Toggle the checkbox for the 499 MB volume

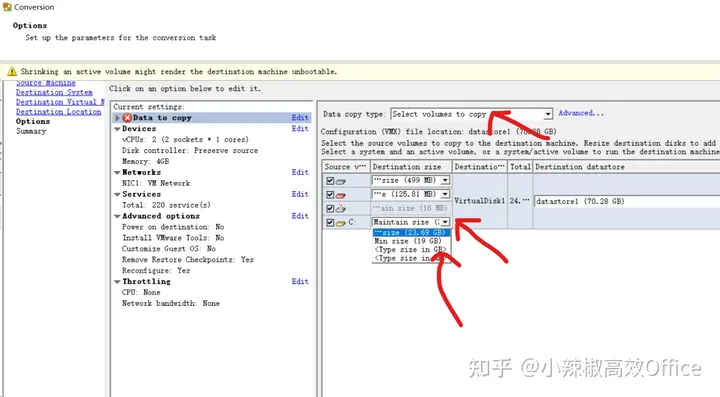pos(330,181)
